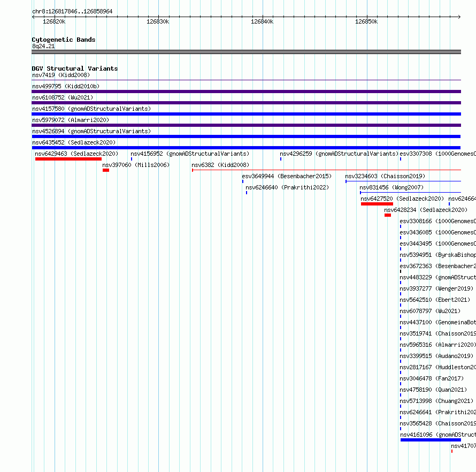Click nsv3565428 (Chaisson2019) label

coord(437,423)
